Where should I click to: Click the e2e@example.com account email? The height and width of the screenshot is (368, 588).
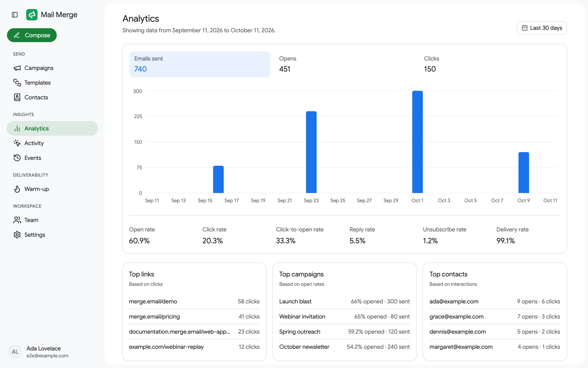click(47, 356)
